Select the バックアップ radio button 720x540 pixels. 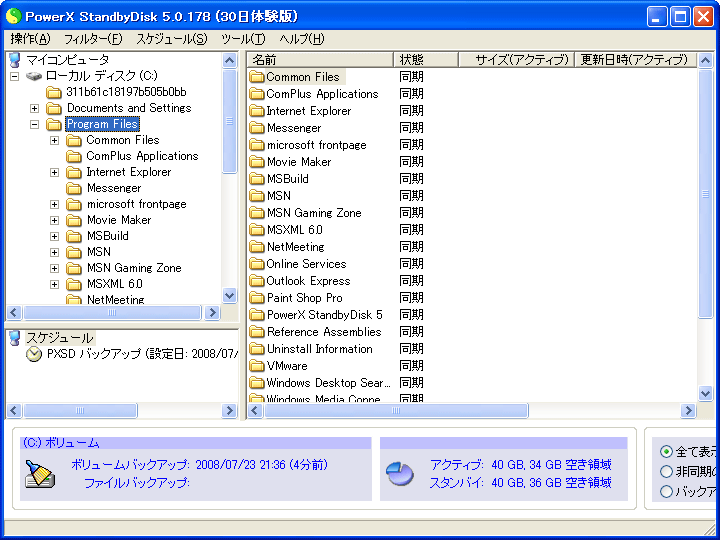pos(666,492)
